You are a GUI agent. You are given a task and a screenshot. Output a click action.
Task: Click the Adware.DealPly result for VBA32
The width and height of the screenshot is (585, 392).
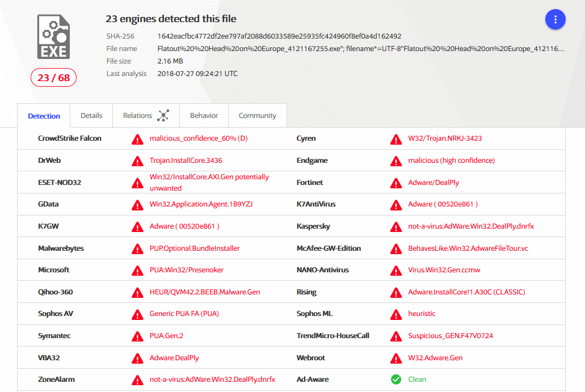[174, 358]
